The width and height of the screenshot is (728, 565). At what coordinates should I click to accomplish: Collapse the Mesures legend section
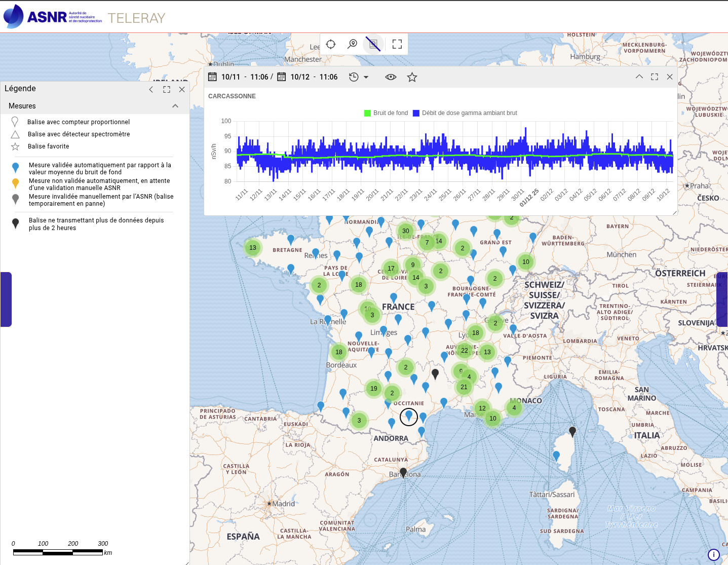coord(175,106)
